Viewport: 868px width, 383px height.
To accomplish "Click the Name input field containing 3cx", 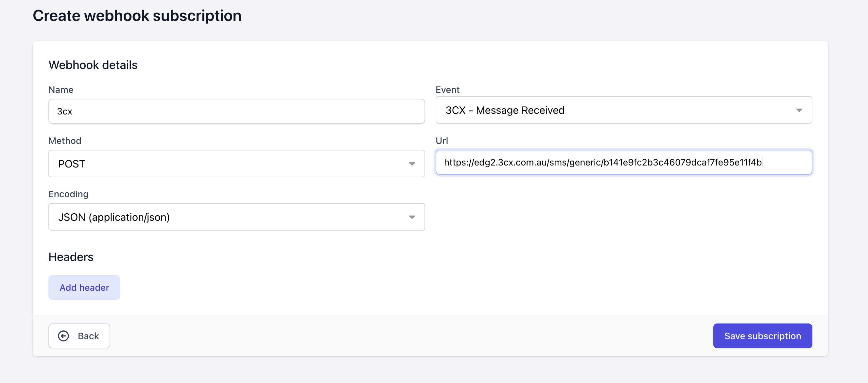I will pyautogui.click(x=236, y=111).
